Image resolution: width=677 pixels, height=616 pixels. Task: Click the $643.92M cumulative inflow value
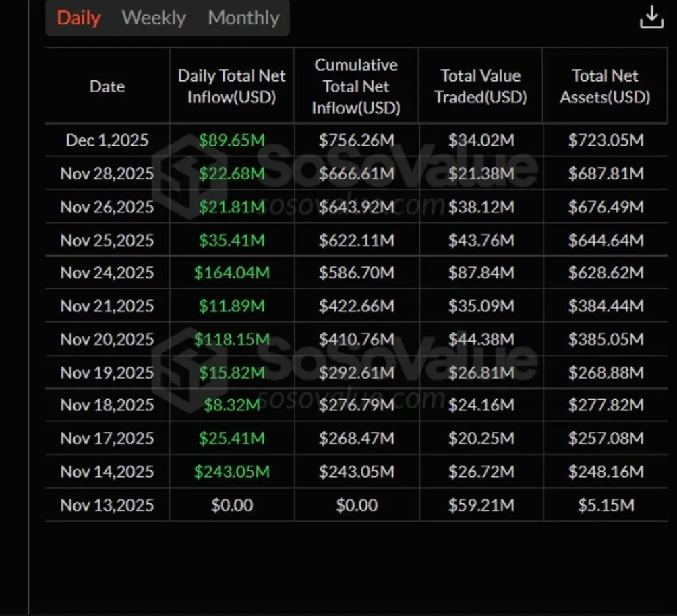point(357,206)
